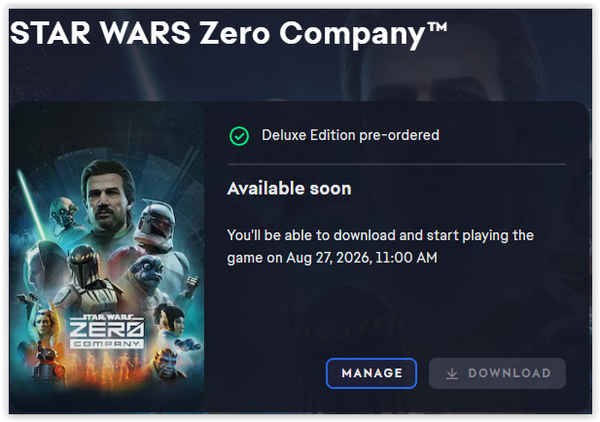Click the Zero Company logo on the cover
This screenshot has width=600, height=422.
coord(107,331)
